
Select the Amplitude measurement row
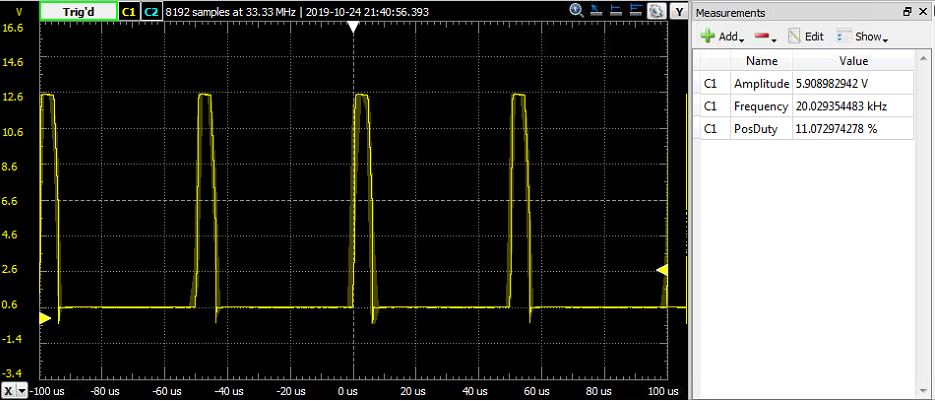point(761,84)
